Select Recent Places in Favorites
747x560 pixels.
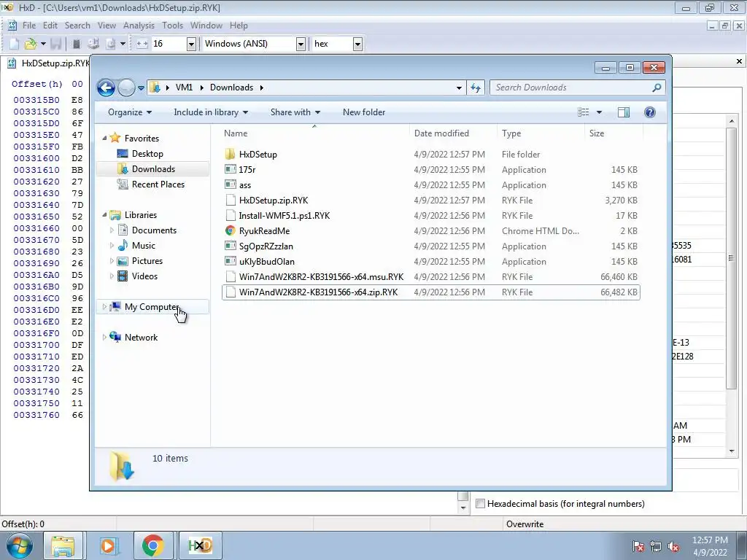click(x=158, y=184)
